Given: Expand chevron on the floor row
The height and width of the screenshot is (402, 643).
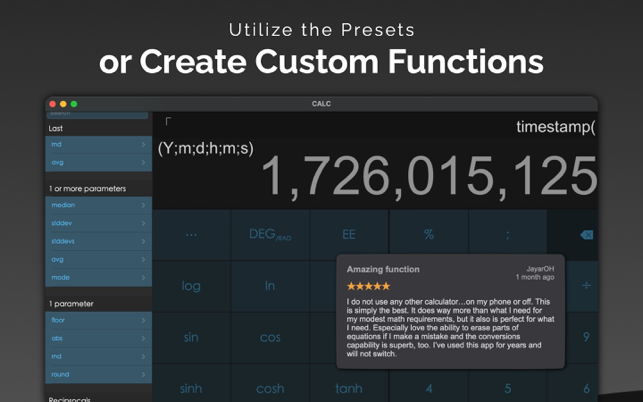Looking at the screenshot, I should click(x=143, y=320).
